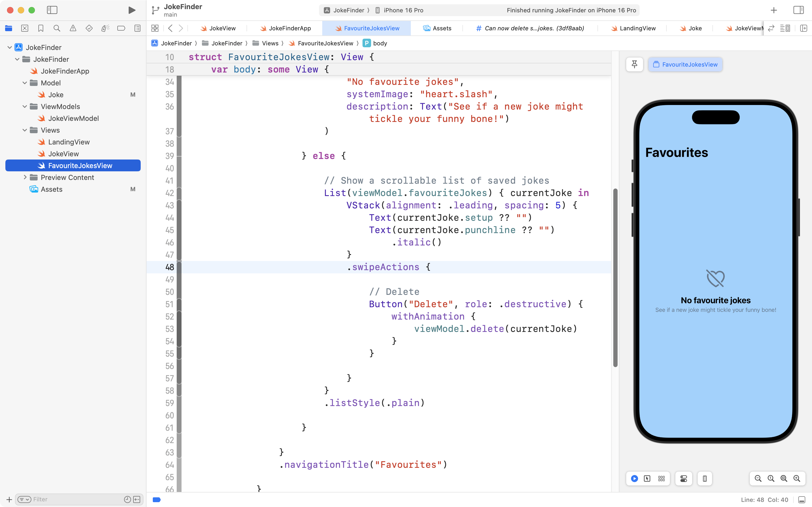Open the Bookmark navigator
Viewport: 812px width, 507px height.
[x=41, y=28]
